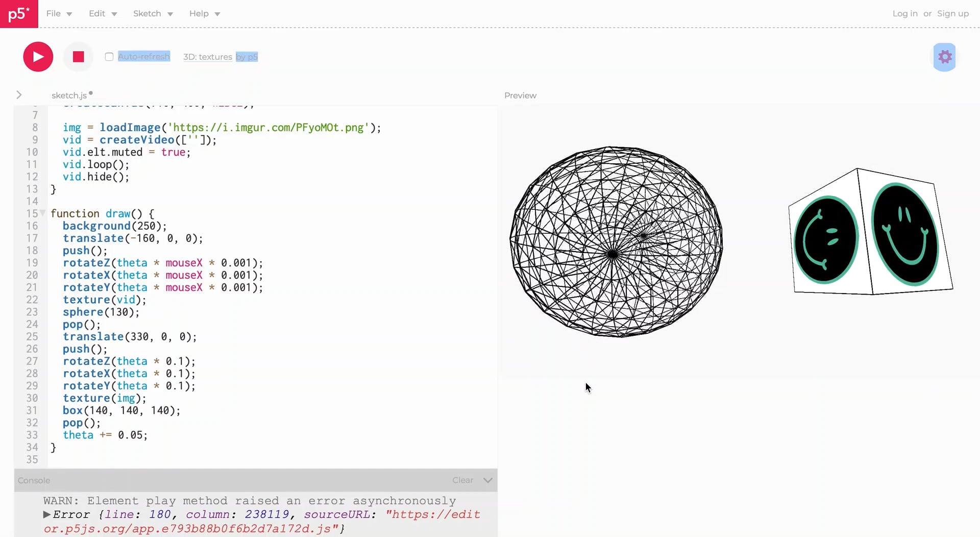Collapse the console panel chevron
The image size is (980, 537).
click(x=488, y=480)
